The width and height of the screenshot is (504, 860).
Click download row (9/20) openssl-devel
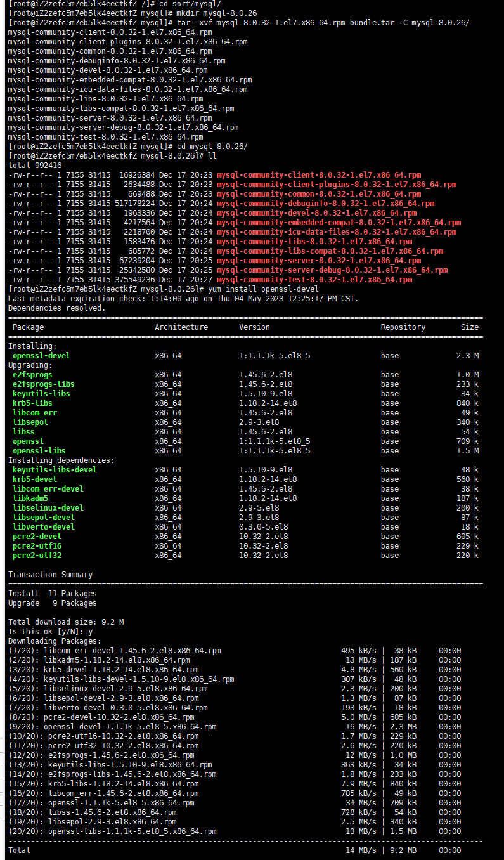pos(235,727)
